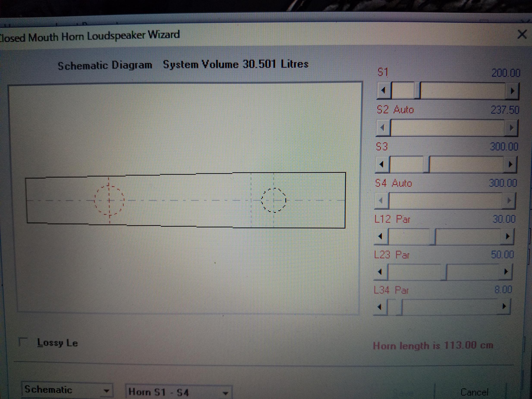The width and height of the screenshot is (532, 399).
Task: Click the S1 label
Action: point(383,72)
